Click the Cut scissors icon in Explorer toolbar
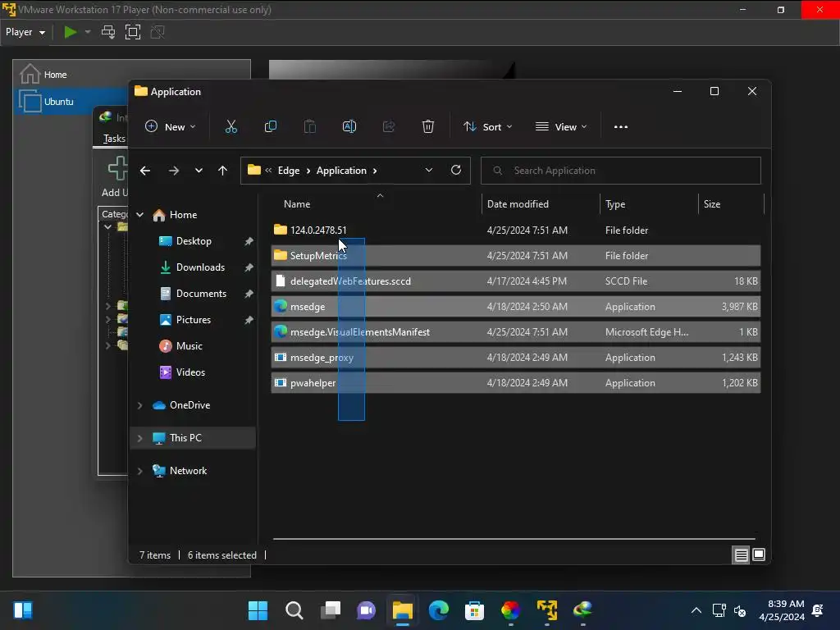The width and height of the screenshot is (840, 630). [x=231, y=127]
